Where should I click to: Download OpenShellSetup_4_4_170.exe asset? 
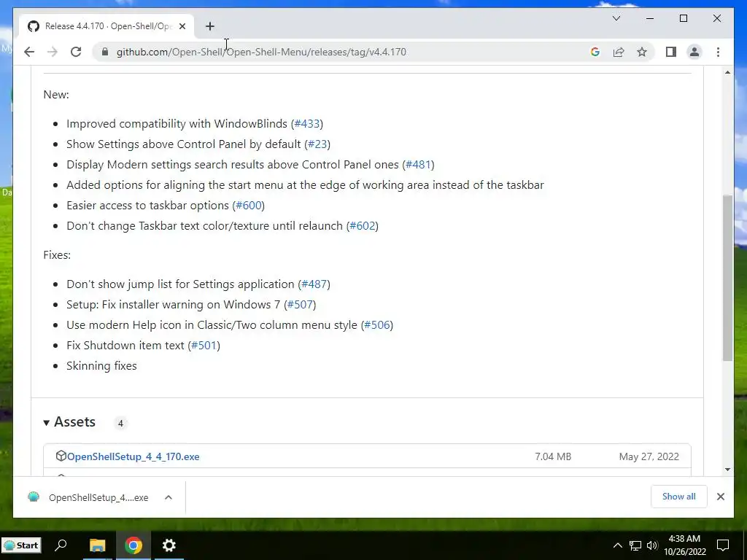coord(133,456)
